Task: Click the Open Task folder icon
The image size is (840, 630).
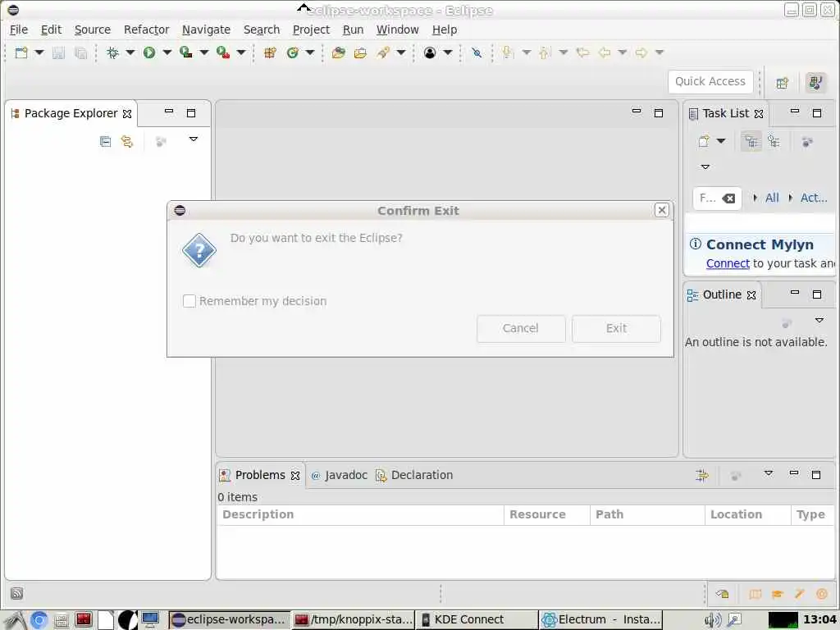Action: click(361, 52)
